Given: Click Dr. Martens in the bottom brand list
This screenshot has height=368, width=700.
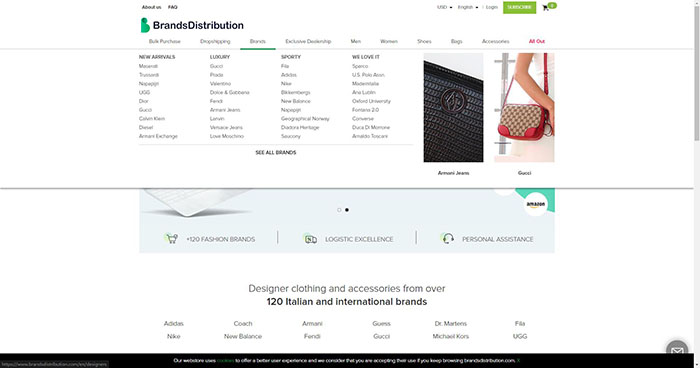Looking at the screenshot, I should (450, 323).
